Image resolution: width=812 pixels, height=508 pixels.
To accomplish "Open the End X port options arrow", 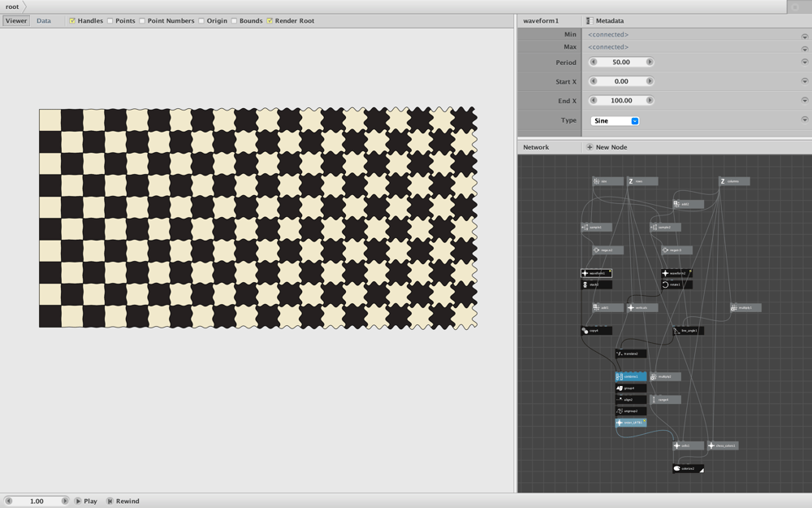I will (804, 100).
